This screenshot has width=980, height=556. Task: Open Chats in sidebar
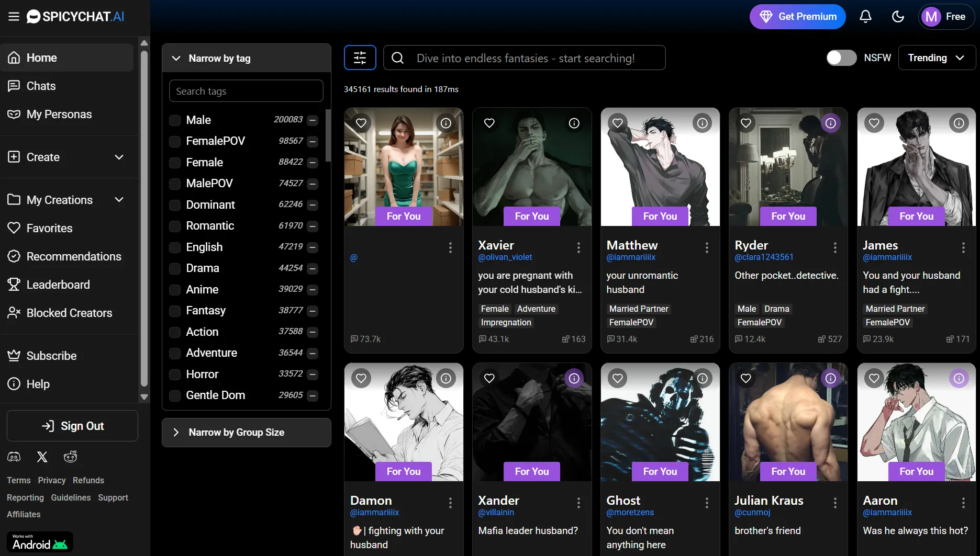[66, 86]
